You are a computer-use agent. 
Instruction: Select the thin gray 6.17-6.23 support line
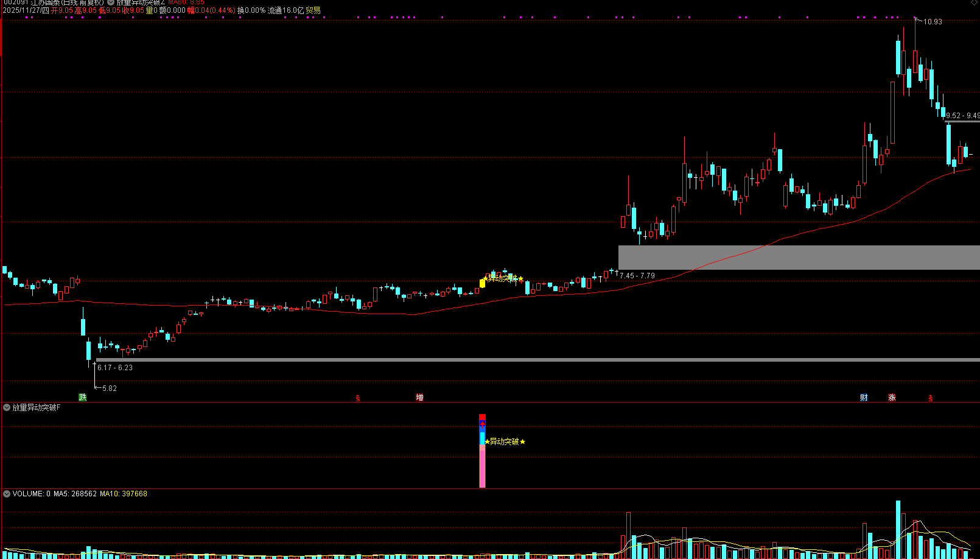click(538, 360)
